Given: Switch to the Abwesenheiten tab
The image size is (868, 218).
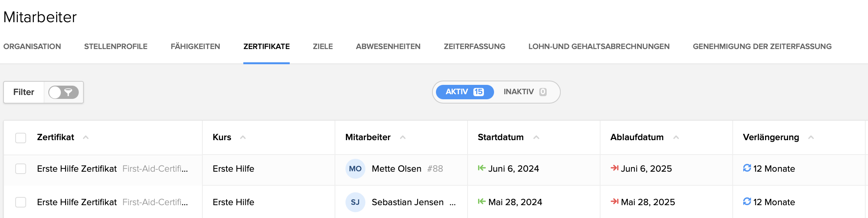Looking at the screenshot, I should 388,46.
